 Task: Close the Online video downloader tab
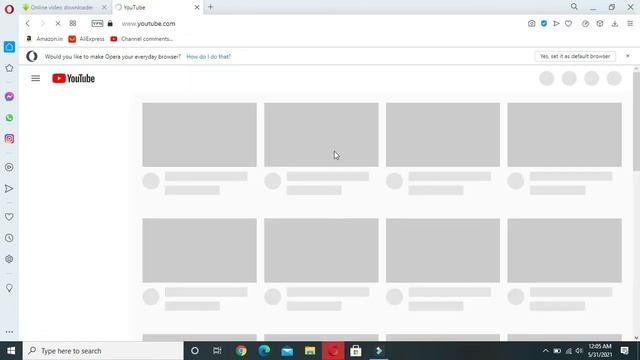104,7
